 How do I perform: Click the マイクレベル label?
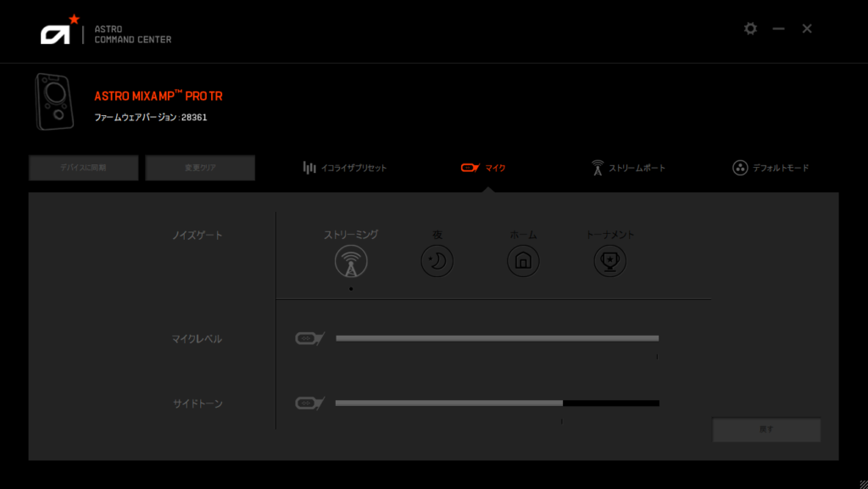(197, 338)
